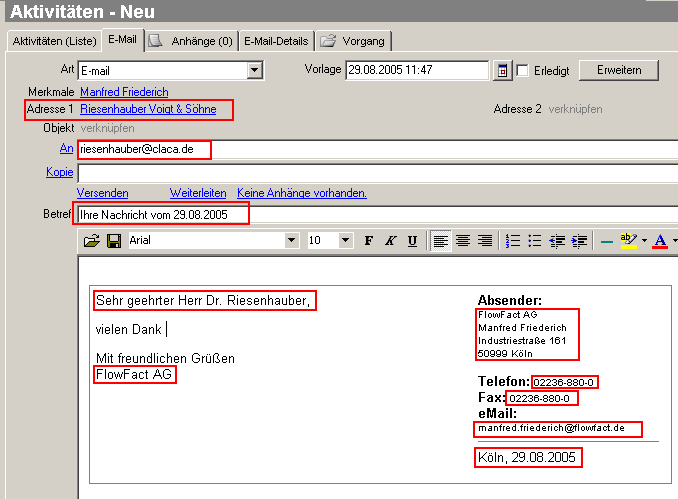Increase paragraph indent
This screenshot has height=499, width=678.
pos(579,240)
